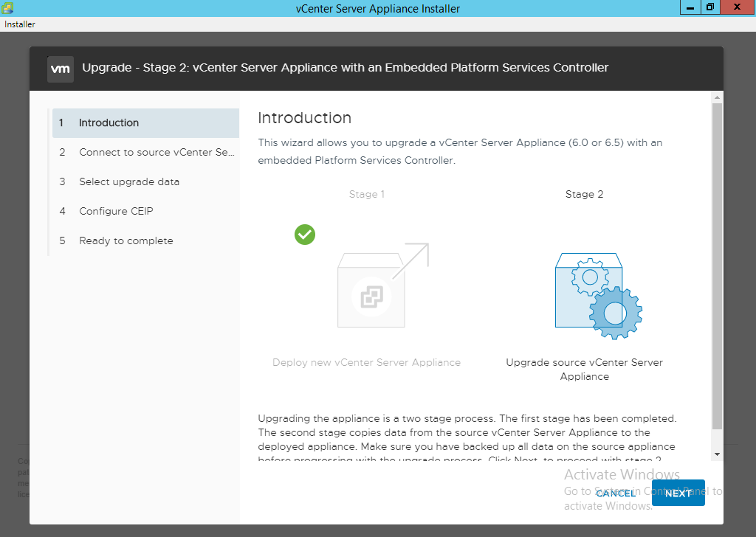756x537 pixels.
Task: Click the Introduction heading
Action: (x=305, y=117)
